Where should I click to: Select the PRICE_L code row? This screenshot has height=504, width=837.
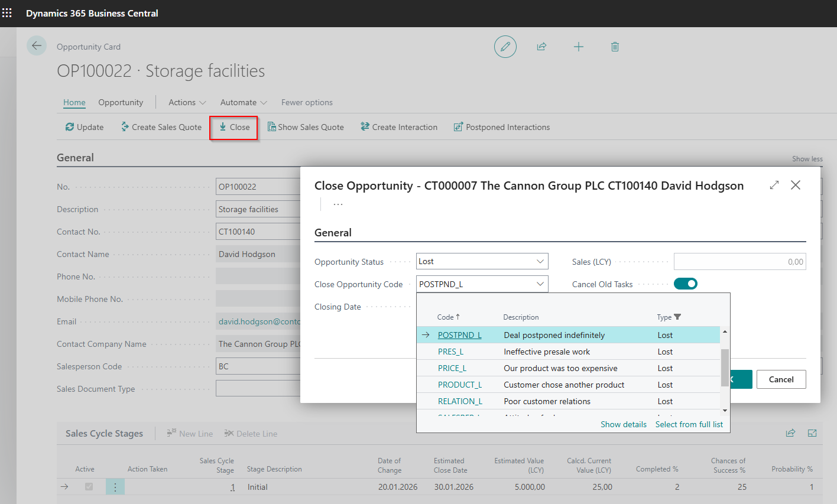click(x=569, y=368)
